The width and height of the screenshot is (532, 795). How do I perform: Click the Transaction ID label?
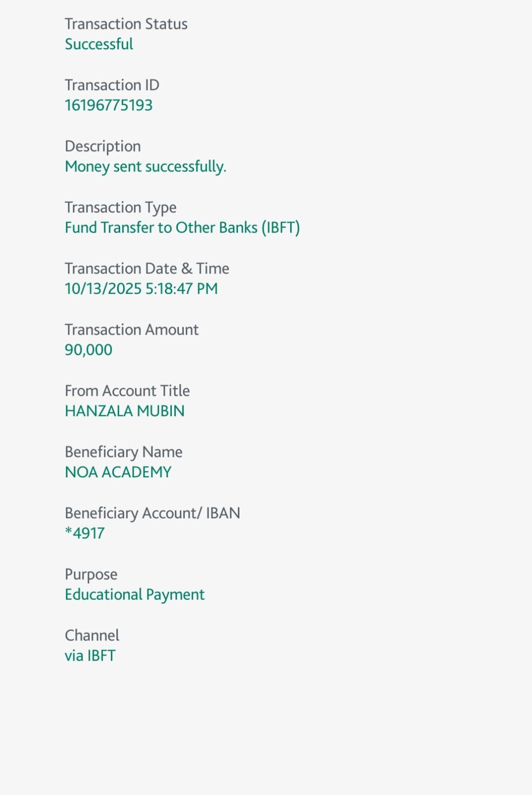pos(112,85)
